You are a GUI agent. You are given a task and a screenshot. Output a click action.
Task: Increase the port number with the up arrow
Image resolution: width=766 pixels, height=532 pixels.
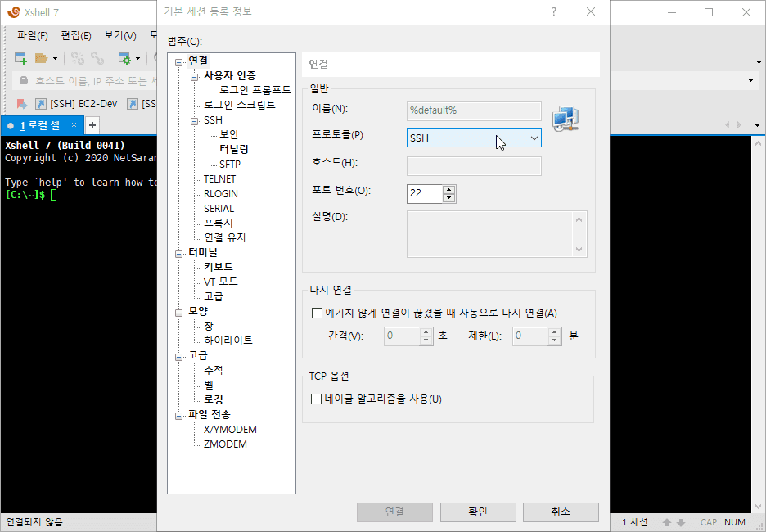(x=449, y=190)
